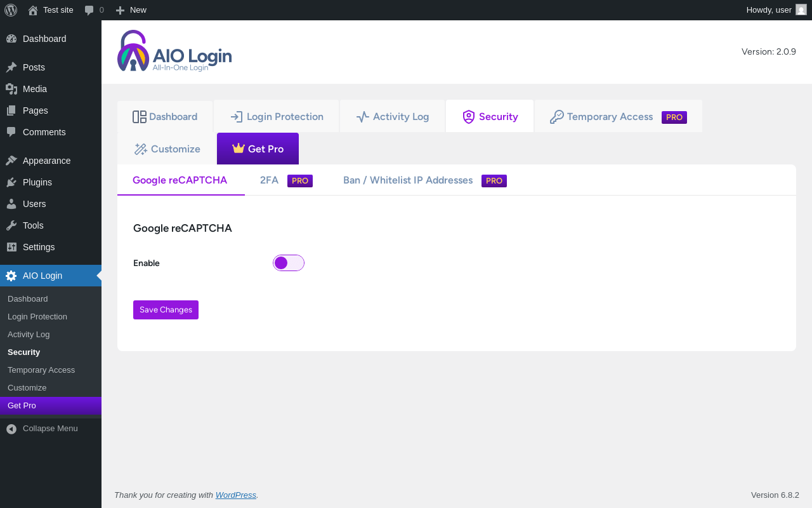Image resolution: width=812 pixels, height=508 pixels.
Task: Click the AIO Login gear icon
Action: click(x=11, y=276)
